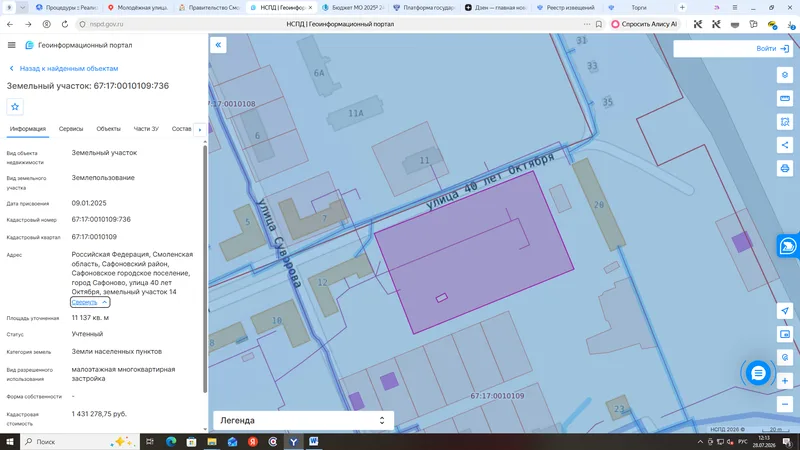
Task: Switch to the Объекты tab
Action: click(x=109, y=129)
